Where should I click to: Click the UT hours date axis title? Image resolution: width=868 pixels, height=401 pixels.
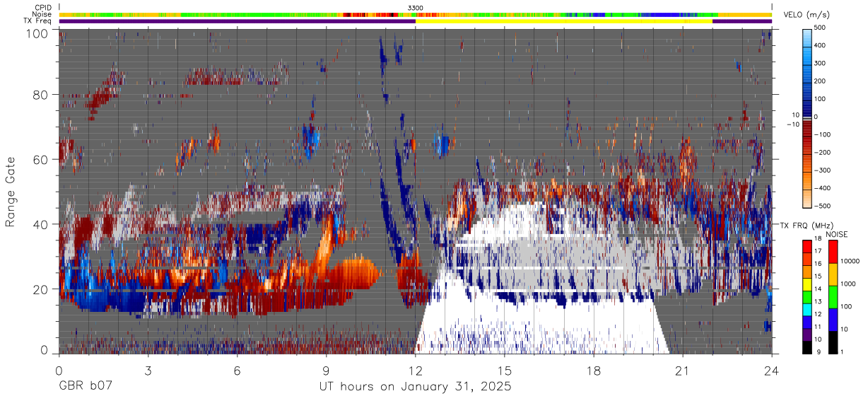tap(415, 388)
